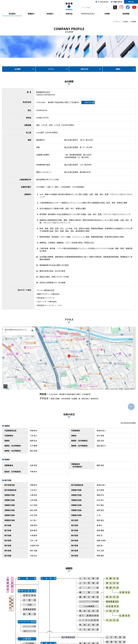Click the 札幌支店 box in org chart
Screen dimensions: 138x644
tap(112, 579)
